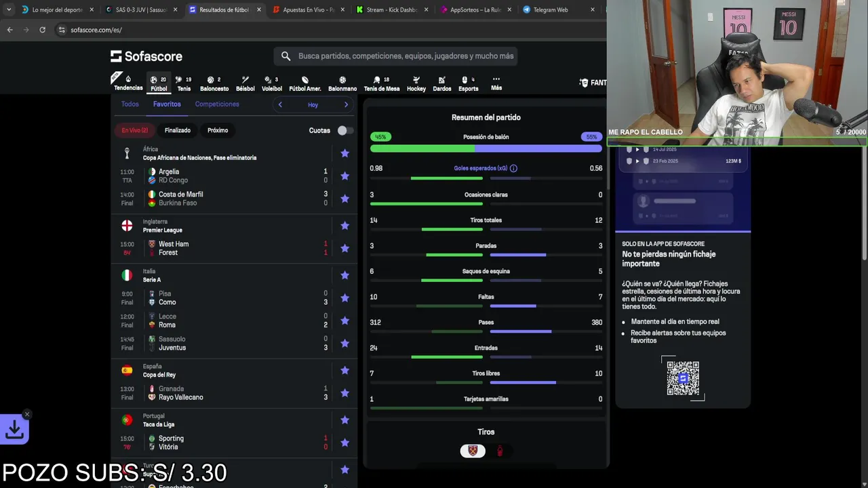The height and width of the screenshot is (488, 868).
Task: Click the browser address bar URL
Action: coord(96,30)
